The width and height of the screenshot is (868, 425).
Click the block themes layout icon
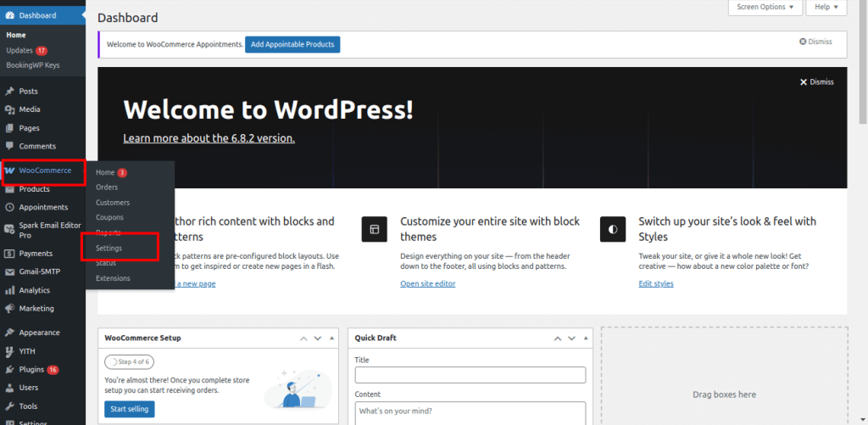click(374, 229)
